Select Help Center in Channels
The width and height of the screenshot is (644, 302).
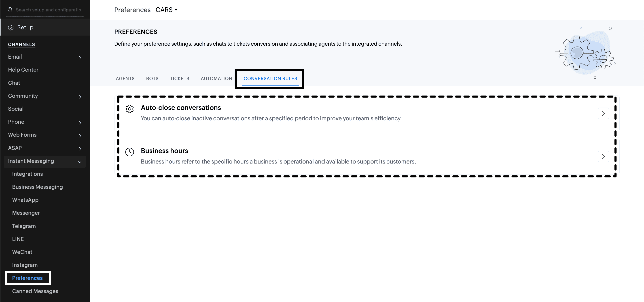pyautogui.click(x=23, y=70)
